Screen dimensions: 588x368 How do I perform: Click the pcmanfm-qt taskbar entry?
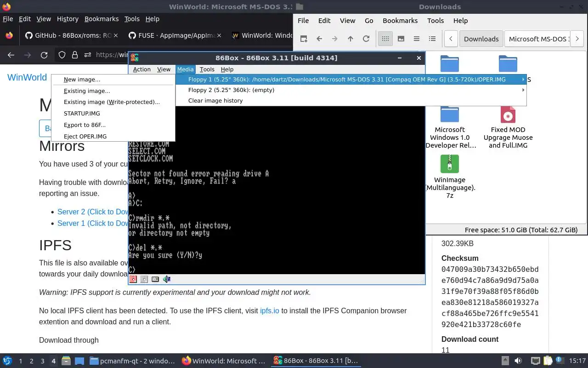point(132,361)
